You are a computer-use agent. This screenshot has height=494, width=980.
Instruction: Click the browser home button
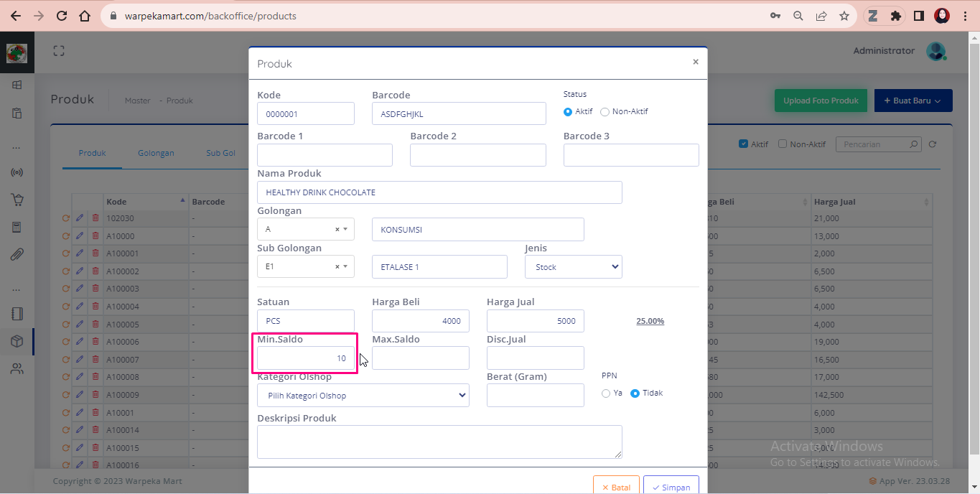click(85, 16)
